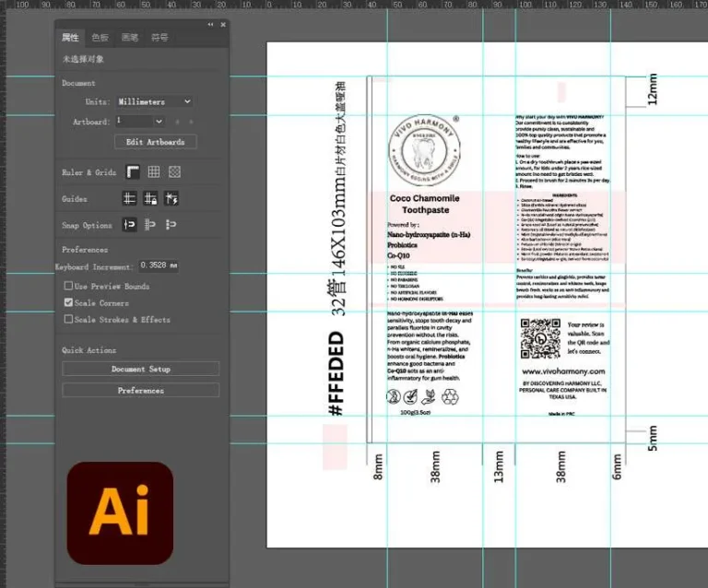
Task: Click the show guides icon
Action: click(130, 198)
